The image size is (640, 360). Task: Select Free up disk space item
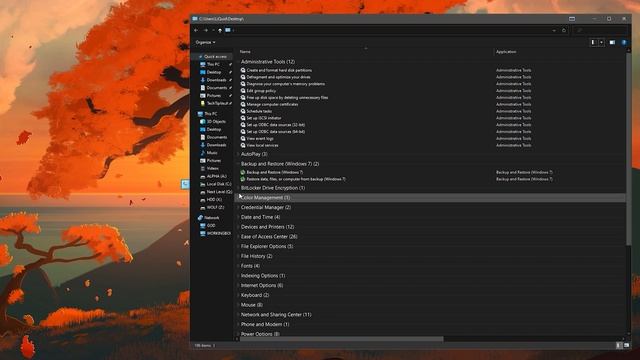(x=287, y=98)
